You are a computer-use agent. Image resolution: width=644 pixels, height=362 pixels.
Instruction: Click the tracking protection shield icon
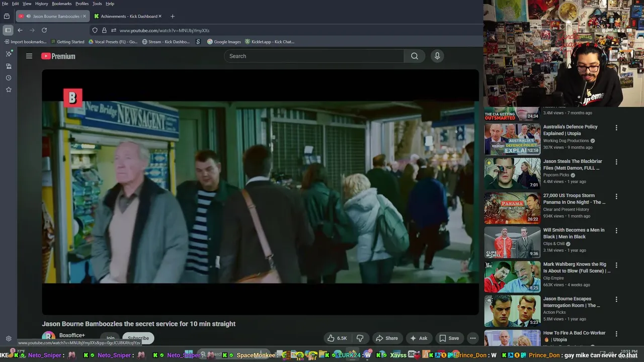[95, 30]
